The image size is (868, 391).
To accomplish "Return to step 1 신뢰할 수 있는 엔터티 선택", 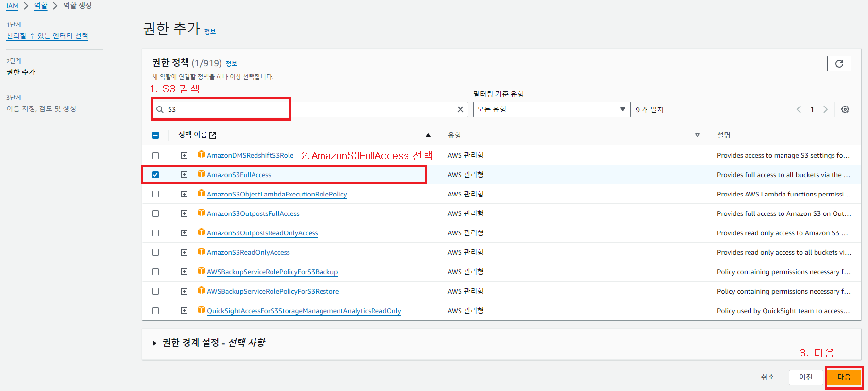I will pos(47,36).
